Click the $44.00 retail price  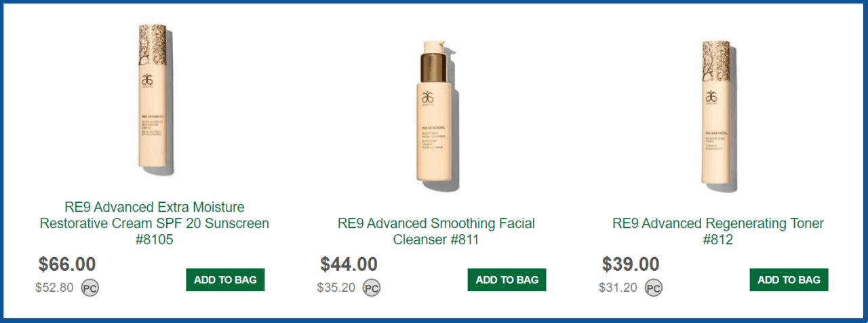[x=349, y=264]
